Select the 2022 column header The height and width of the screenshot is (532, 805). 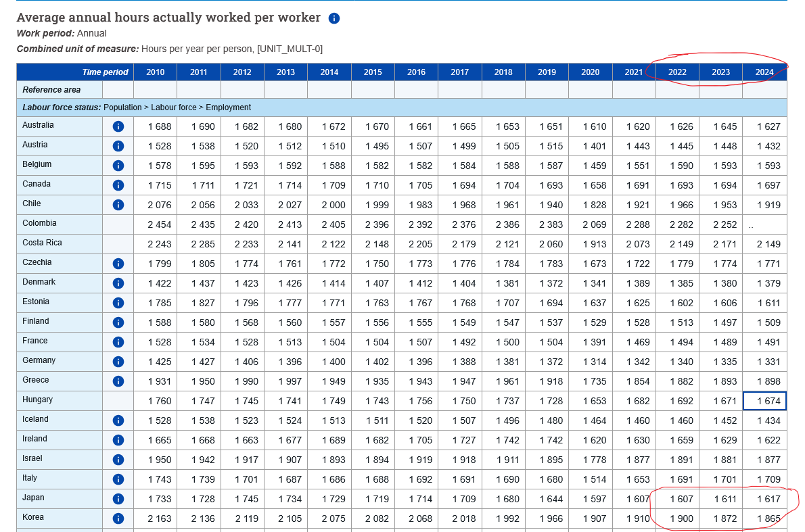tap(677, 72)
